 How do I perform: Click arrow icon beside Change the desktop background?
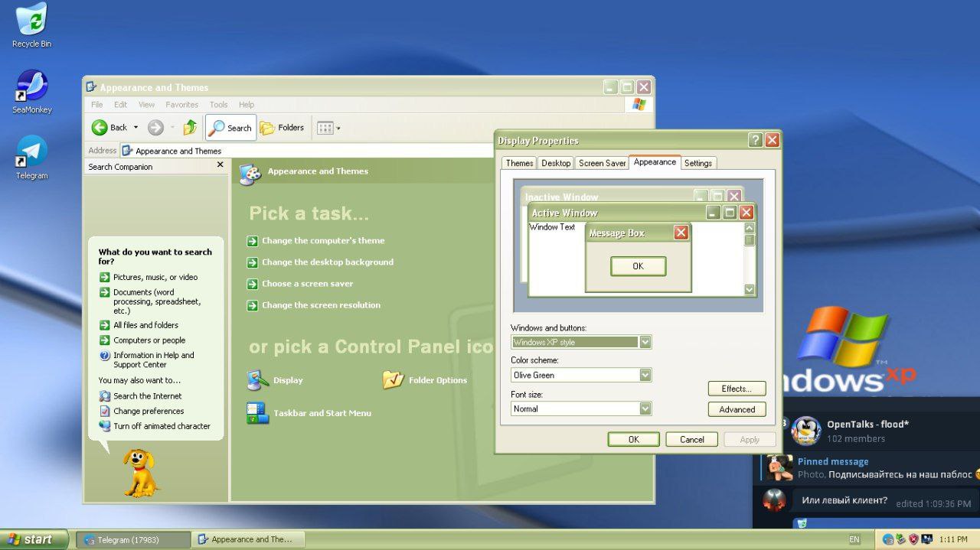pos(253,262)
